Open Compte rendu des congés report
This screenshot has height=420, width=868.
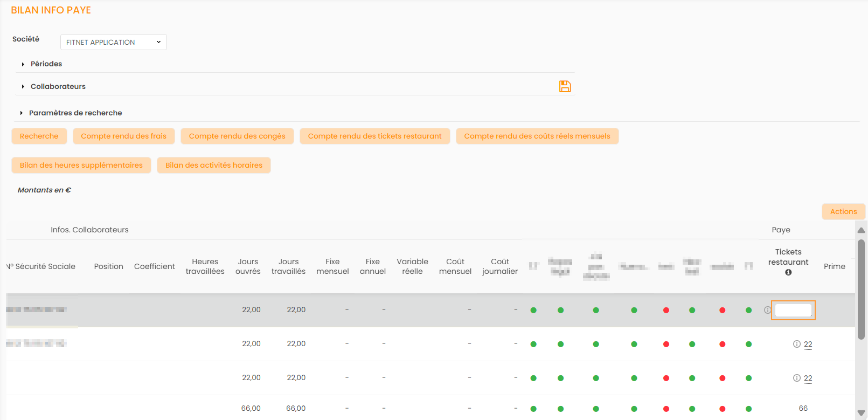[237, 136]
